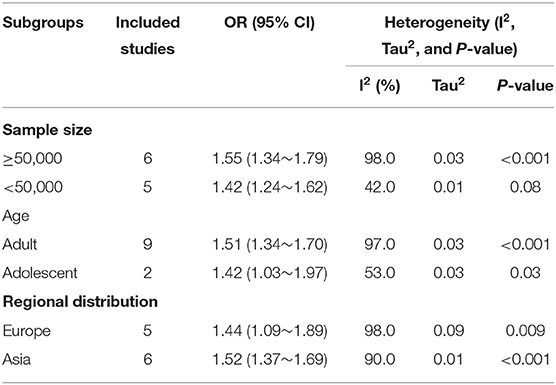Select the Regional distribution heading
556x385 pixels.
[x=80, y=302]
